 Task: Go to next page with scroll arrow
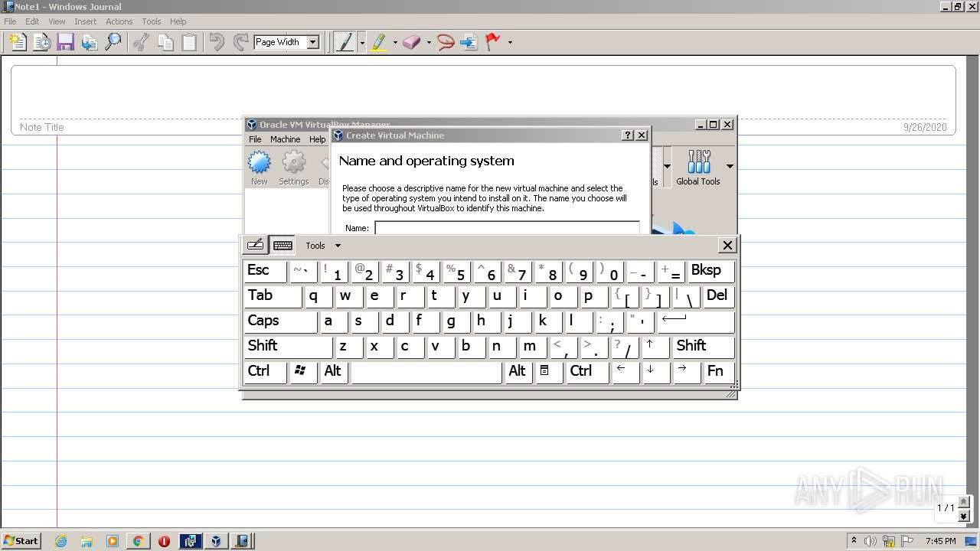964,517
